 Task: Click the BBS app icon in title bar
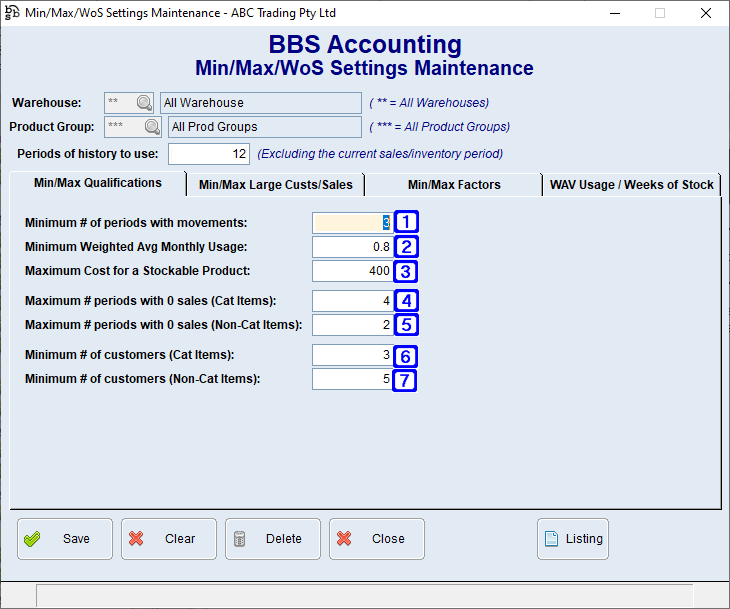(12, 13)
